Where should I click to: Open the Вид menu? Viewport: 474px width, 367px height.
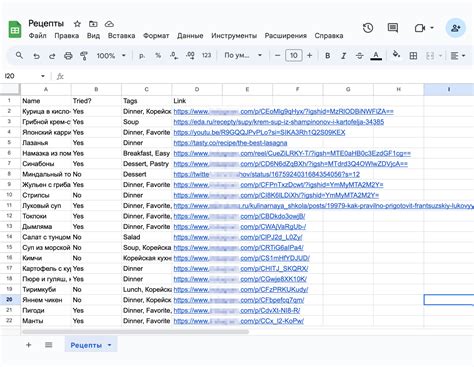point(93,36)
